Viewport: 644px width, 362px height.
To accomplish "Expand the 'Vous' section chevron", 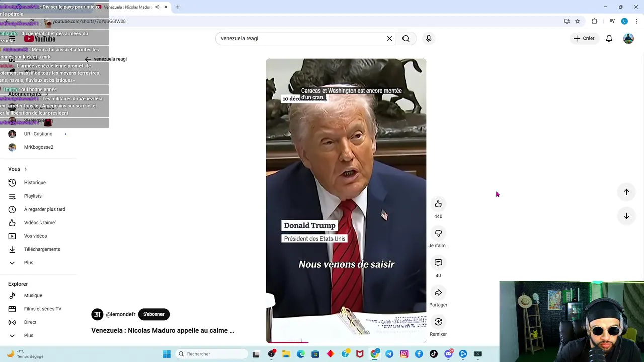I will click(25, 169).
